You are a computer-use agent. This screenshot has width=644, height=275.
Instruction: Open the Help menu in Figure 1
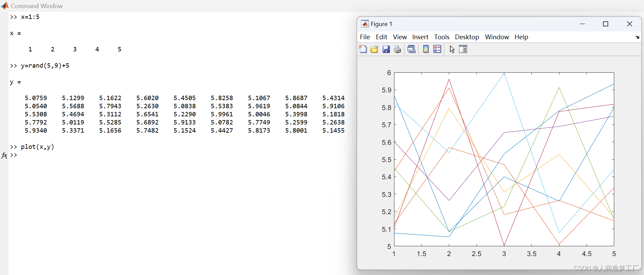(521, 37)
